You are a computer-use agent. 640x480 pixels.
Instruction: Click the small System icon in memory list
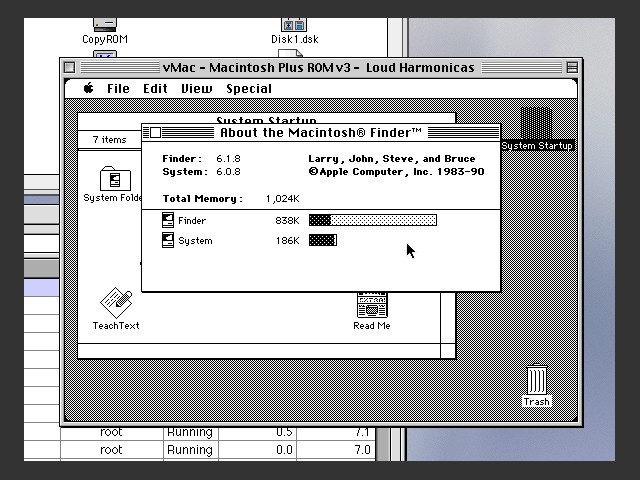[168, 240]
